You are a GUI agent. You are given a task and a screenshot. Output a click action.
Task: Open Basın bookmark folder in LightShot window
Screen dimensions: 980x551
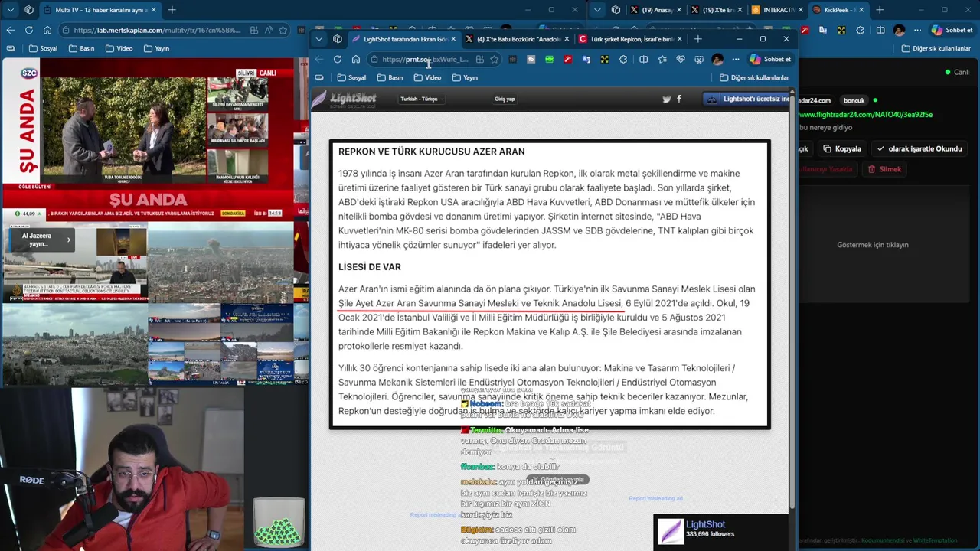pos(390,77)
